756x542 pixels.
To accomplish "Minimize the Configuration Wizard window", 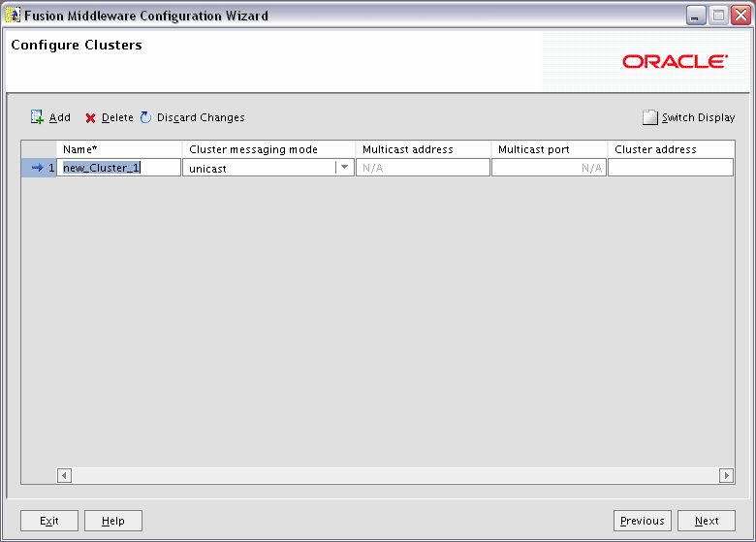I will tap(695, 16).
